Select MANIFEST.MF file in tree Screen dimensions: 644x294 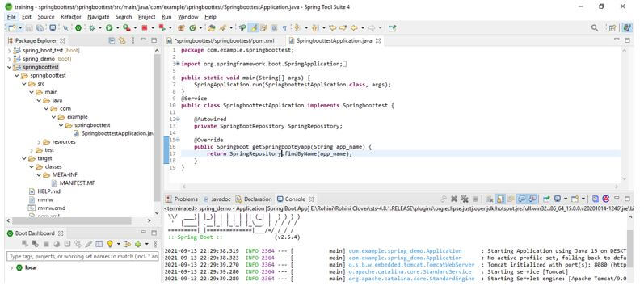[x=74, y=183]
